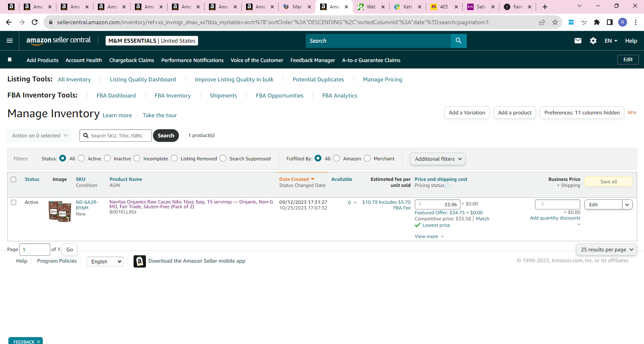644x344 pixels.
Task: Open the settings gear icon
Action: coord(593,41)
